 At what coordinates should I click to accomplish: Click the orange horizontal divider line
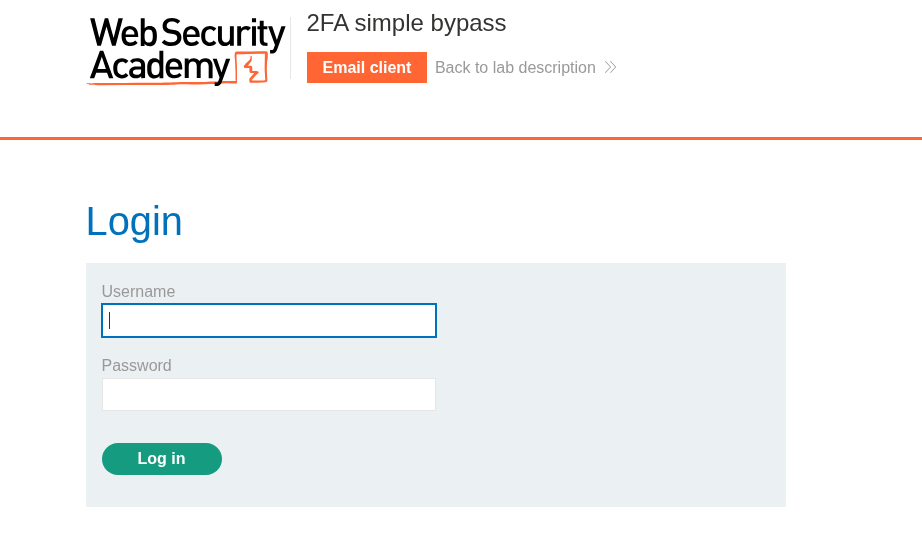(461, 138)
